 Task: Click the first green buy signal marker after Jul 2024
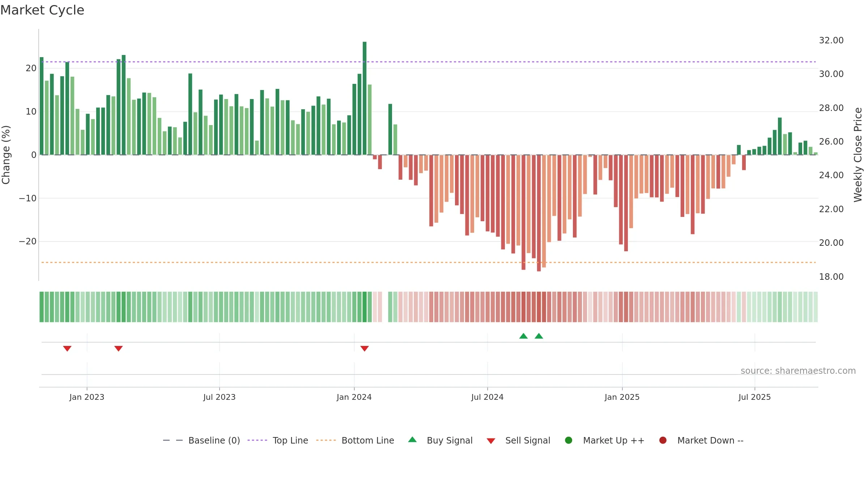tap(523, 336)
